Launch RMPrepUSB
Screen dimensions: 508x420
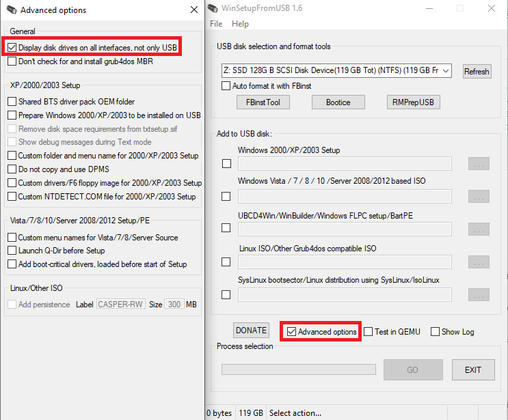[x=414, y=102]
